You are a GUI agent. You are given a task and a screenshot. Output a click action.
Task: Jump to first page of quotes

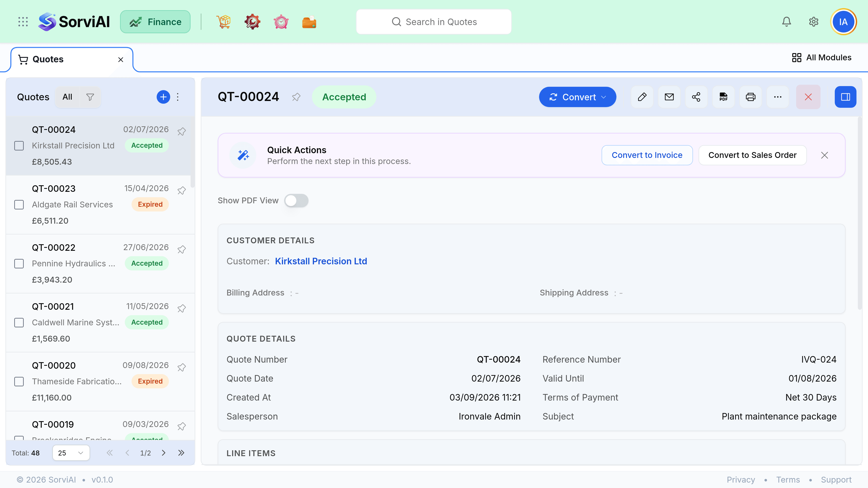(x=109, y=453)
